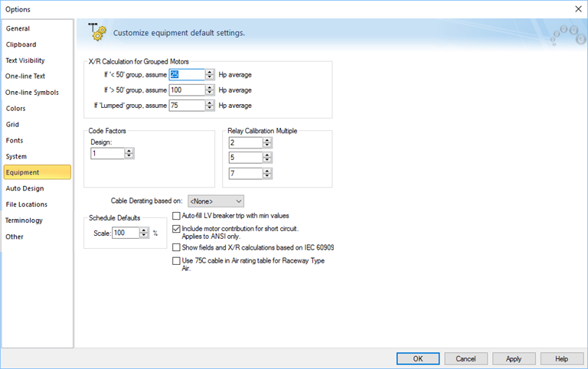
Task: Click the 'Lumped' group Hp average field
Action: point(186,106)
